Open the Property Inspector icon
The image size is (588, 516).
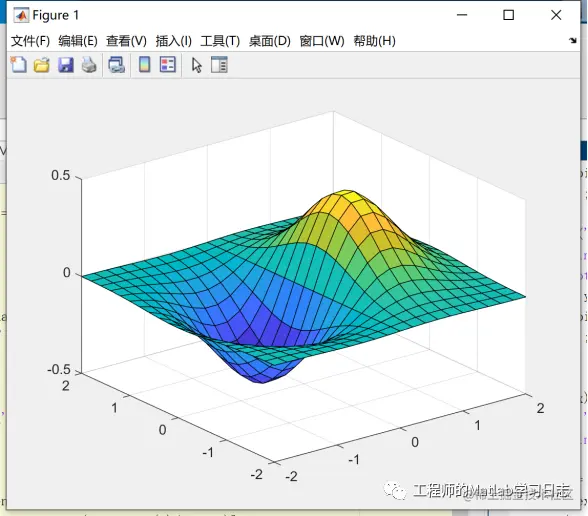pos(219,64)
